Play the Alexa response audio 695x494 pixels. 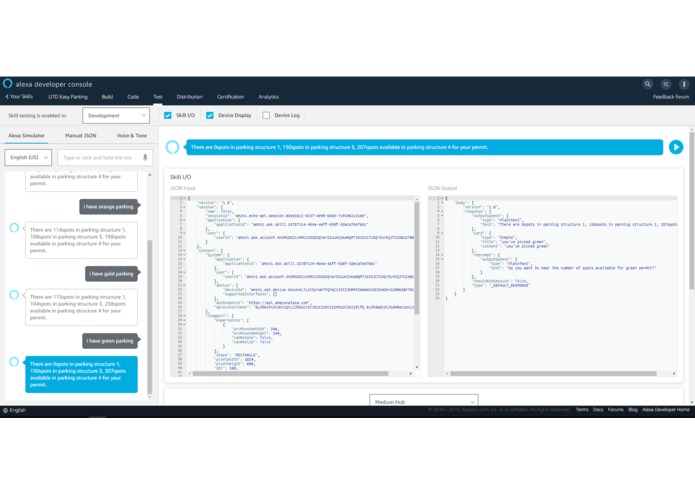click(x=676, y=147)
